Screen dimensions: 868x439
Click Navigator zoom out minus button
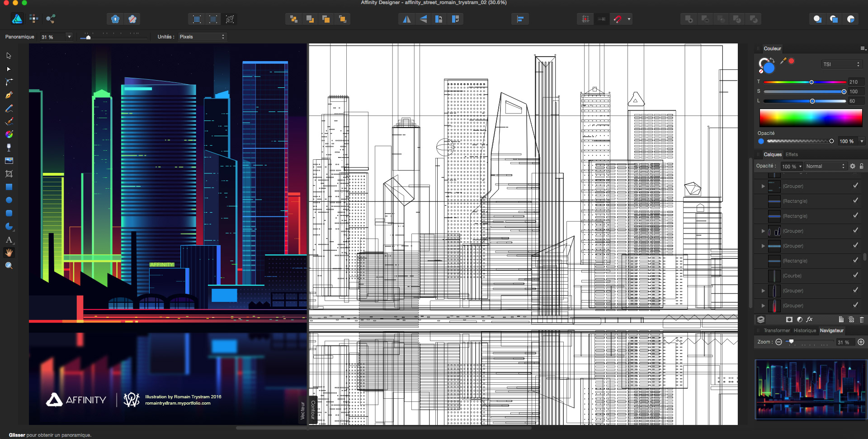coord(778,342)
